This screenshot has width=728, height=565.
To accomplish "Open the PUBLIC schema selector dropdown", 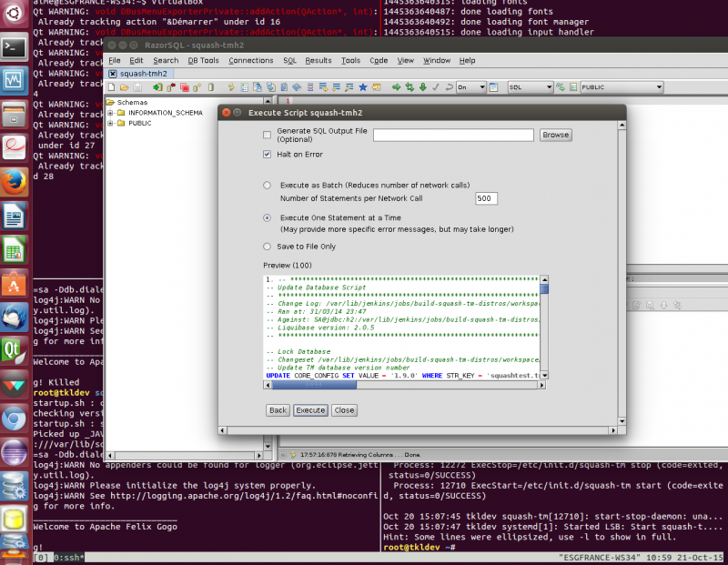I will 622,87.
